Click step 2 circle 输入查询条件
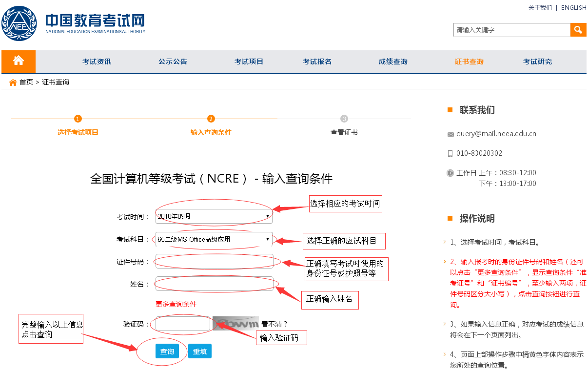 [211, 119]
